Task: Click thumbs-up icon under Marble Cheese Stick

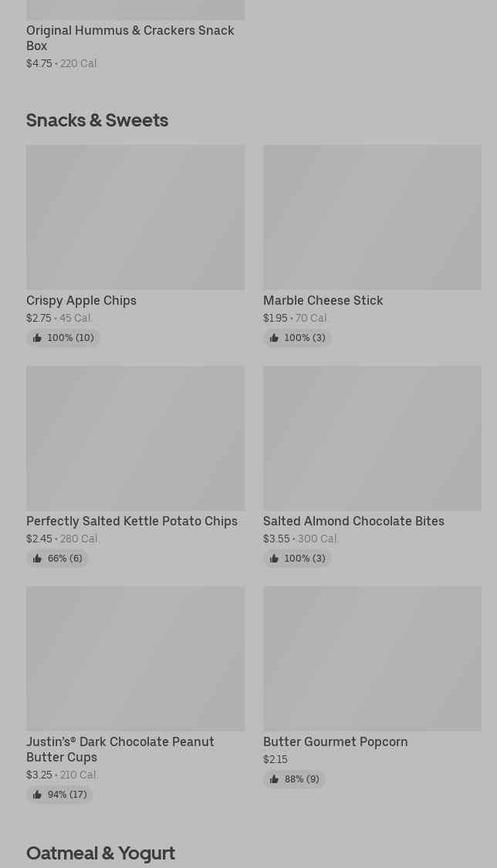Action: pyautogui.click(x=274, y=338)
